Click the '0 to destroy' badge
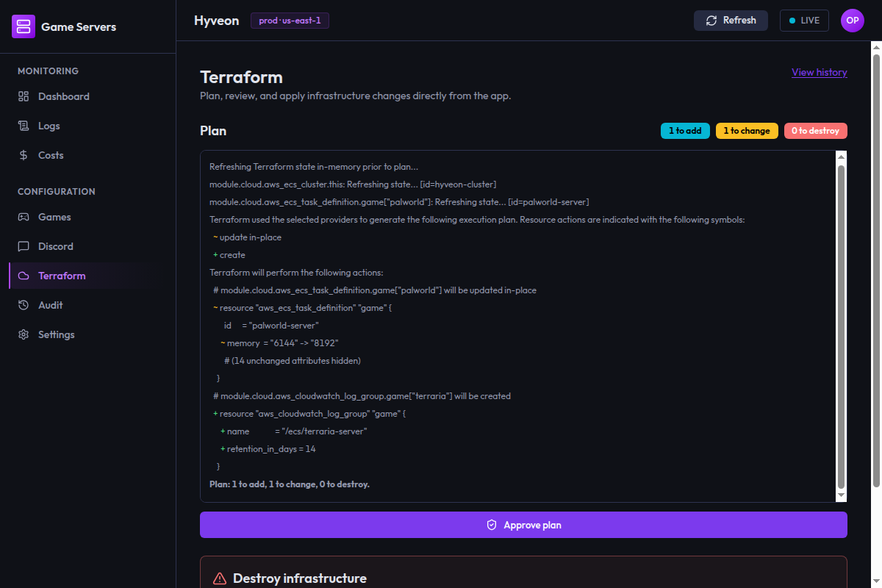The height and width of the screenshot is (588, 882). (816, 131)
